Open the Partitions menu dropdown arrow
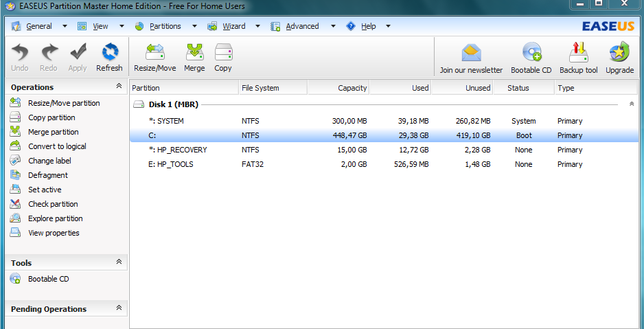This screenshot has height=329, width=644. [194, 26]
